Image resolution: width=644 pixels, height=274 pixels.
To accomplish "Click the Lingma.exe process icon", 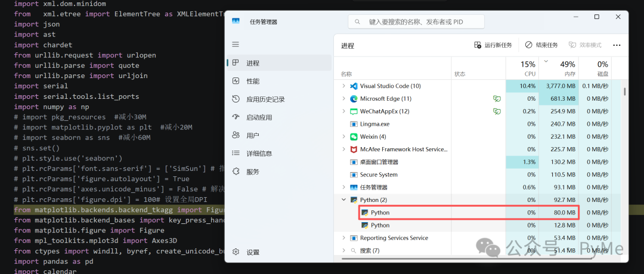I will tap(354, 124).
